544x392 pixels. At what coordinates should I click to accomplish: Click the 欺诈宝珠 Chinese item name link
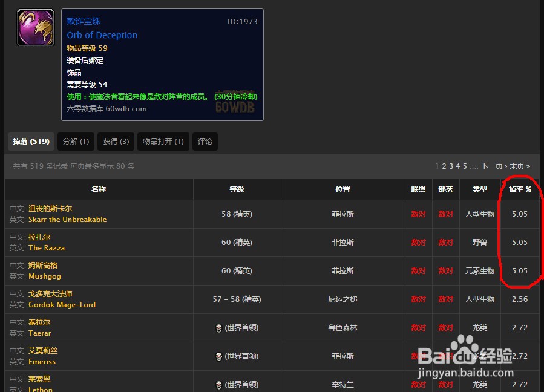[84, 21]
